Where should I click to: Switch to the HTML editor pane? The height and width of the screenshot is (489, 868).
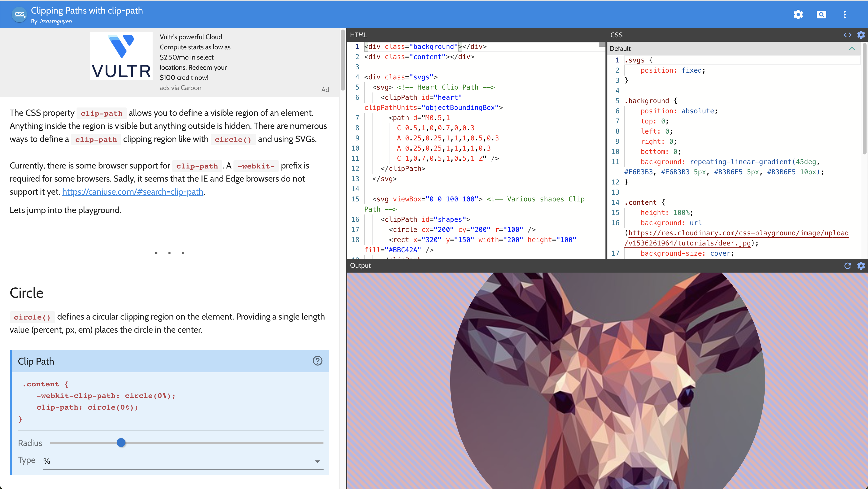(358, 35)
